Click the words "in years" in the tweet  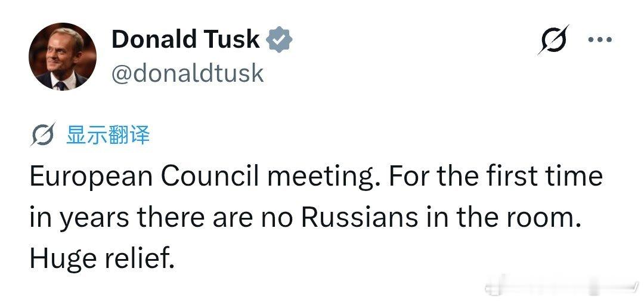coord(80,218)
